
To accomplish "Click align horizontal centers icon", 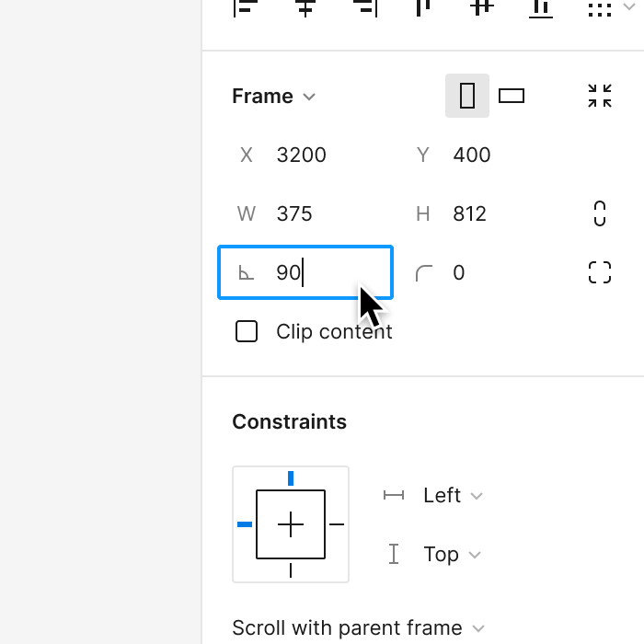I will point(305,7).
